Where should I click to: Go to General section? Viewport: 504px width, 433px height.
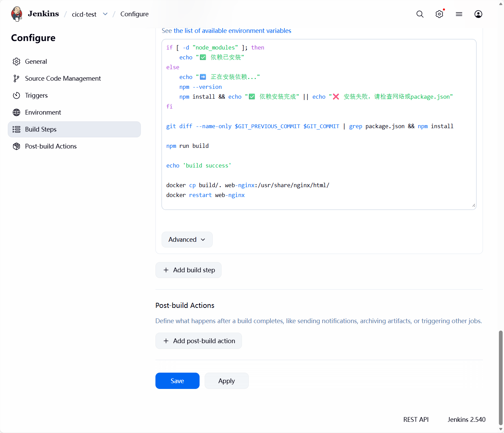(74, 61)
